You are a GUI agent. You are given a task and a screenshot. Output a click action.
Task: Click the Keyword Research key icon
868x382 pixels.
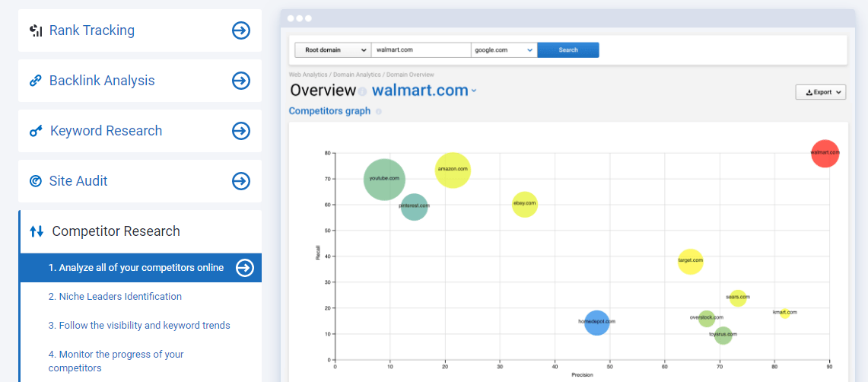pos(36,131)
